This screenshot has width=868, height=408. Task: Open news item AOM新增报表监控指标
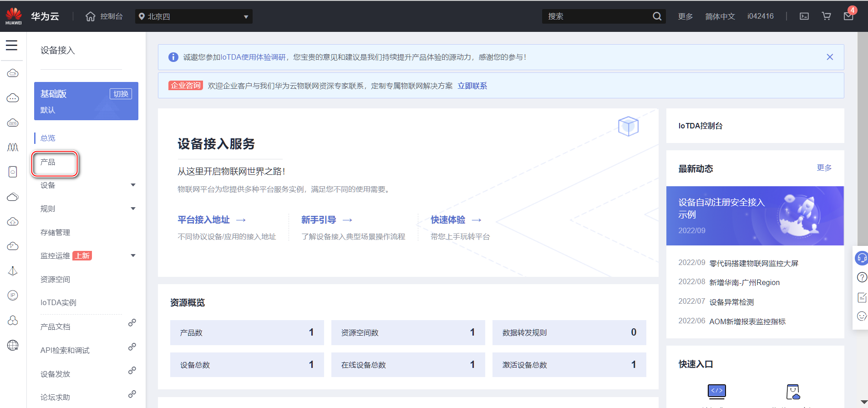click(747, 321)
